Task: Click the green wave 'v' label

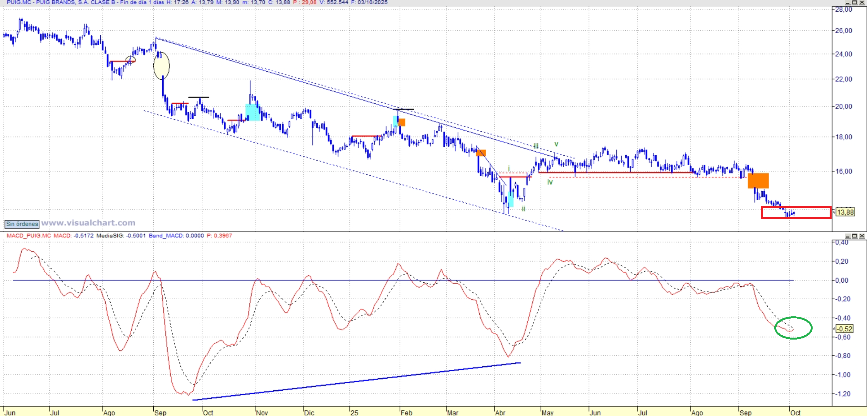Action: [556, 144]
